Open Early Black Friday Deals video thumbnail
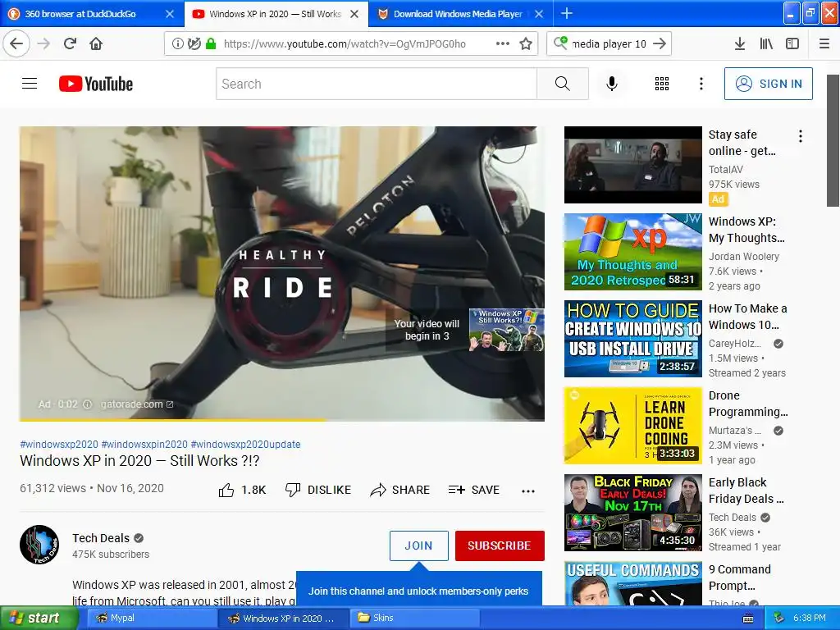The height and width of the screenshot is (630, 840). 632,513
